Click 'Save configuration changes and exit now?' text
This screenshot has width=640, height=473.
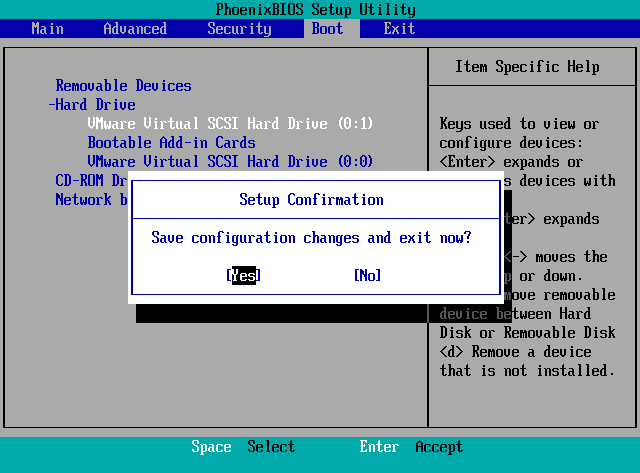point(311,238)
